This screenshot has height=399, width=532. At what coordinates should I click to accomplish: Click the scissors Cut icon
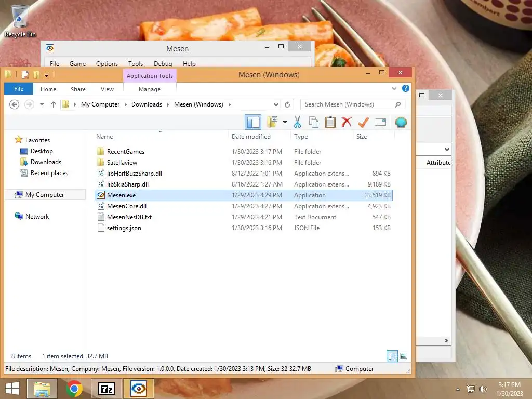298,122
